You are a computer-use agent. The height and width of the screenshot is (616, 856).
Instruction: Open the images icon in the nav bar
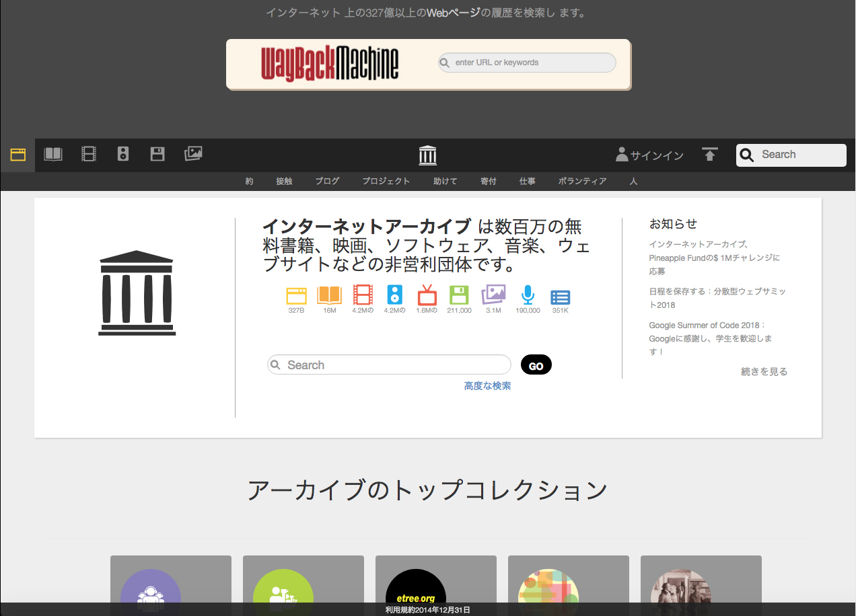193,154
